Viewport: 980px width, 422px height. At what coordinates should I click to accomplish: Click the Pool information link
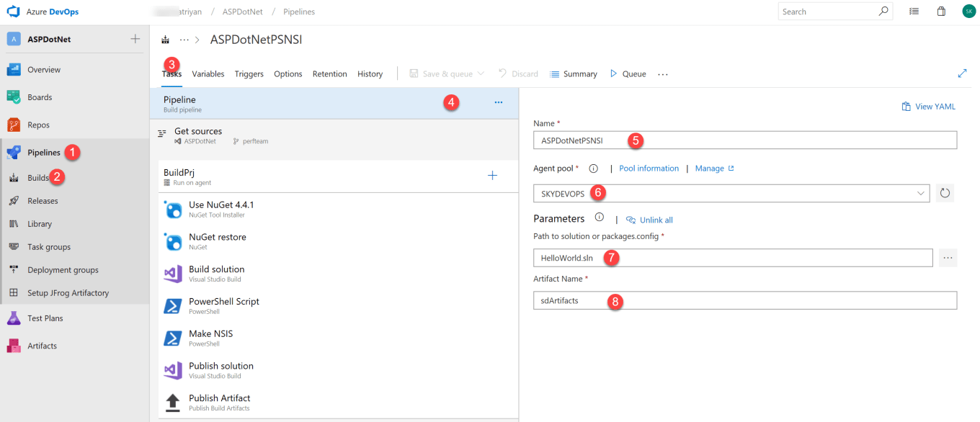point(649,169)
